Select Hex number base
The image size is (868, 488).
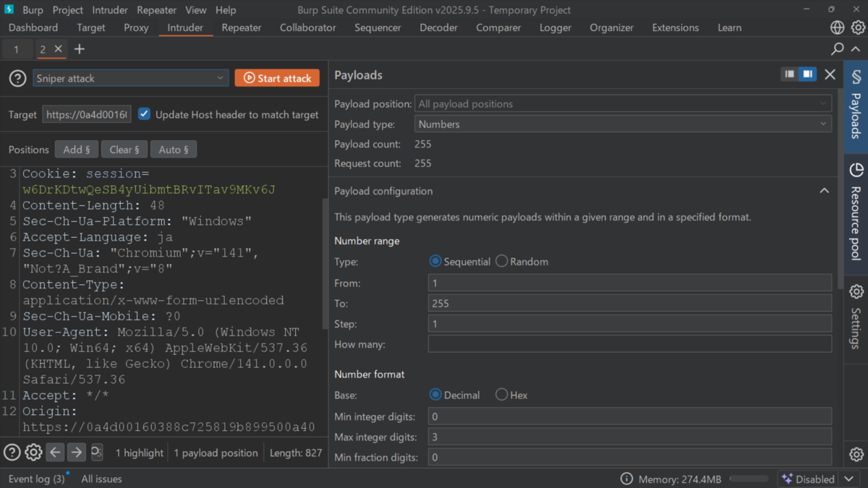pyautogui.click(x=502, y=395)
